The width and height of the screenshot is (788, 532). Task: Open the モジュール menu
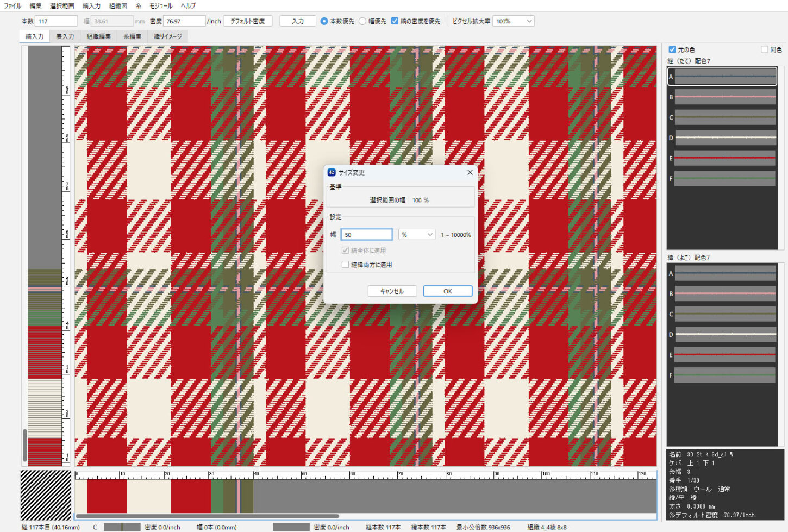click(x=161, y=6)
